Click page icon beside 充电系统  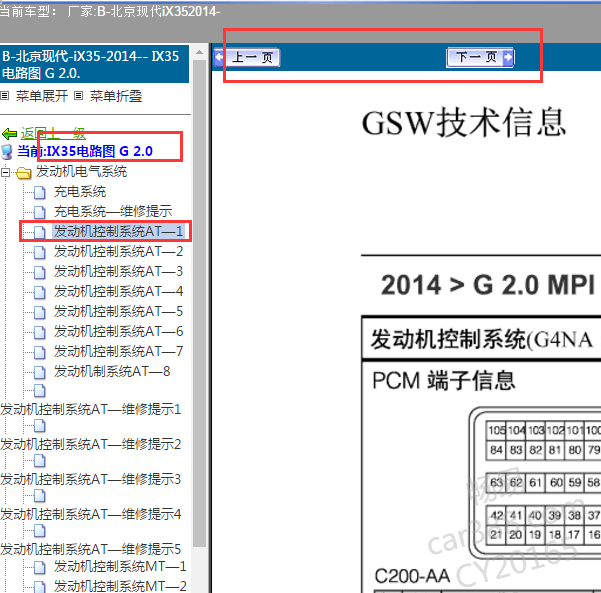click(39, 192)
